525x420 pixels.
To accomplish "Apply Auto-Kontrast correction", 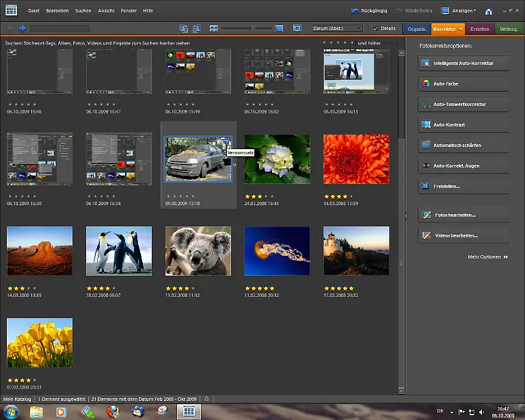I will pos(463,125).
